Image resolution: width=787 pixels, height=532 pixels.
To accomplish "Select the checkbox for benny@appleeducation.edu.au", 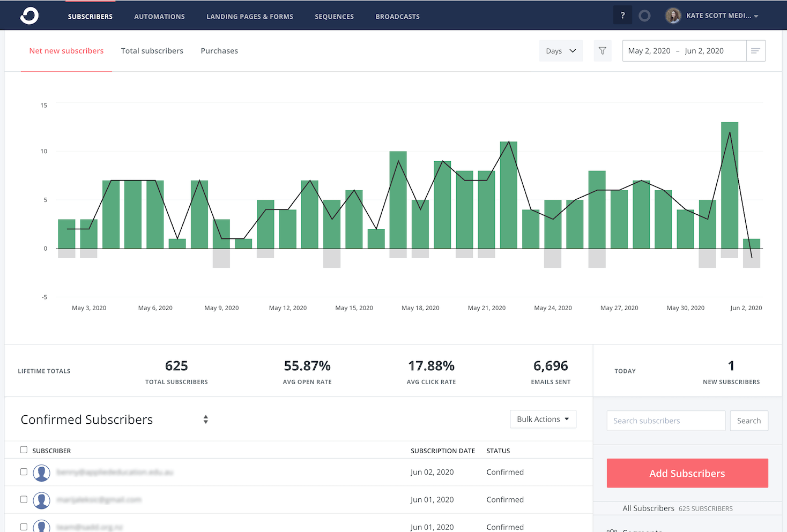I will click(24, 472).
